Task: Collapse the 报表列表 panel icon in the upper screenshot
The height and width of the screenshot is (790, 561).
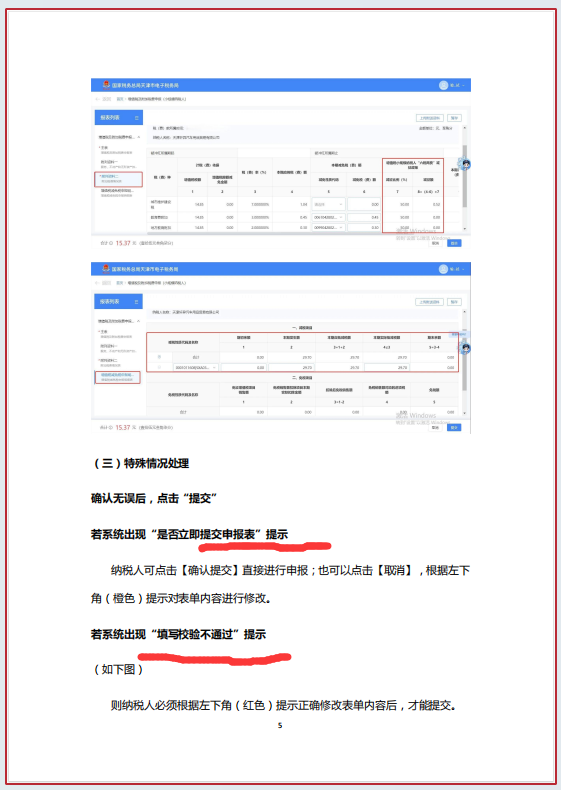Action: [x=136, y=118]
